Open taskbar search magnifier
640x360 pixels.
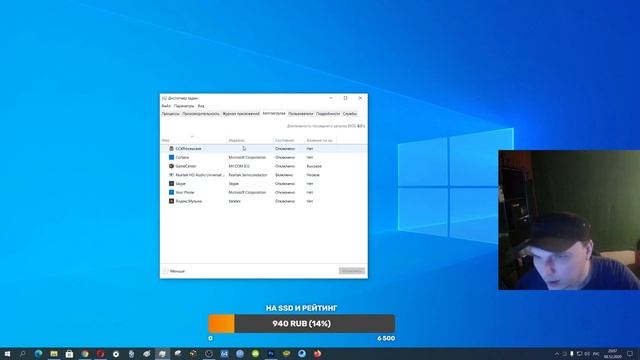tap(22, 354)
